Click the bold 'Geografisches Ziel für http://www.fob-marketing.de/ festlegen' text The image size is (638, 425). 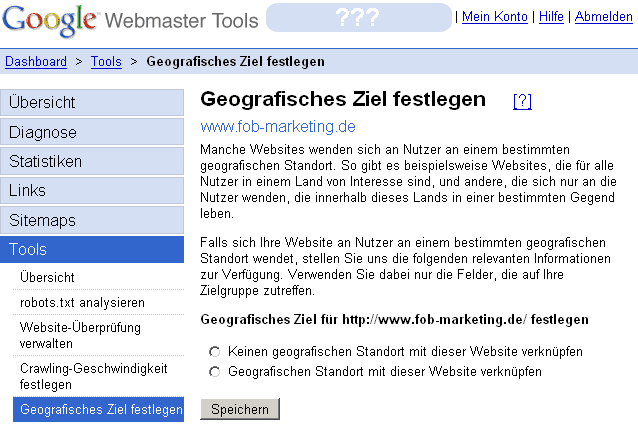tap(394, 320)
